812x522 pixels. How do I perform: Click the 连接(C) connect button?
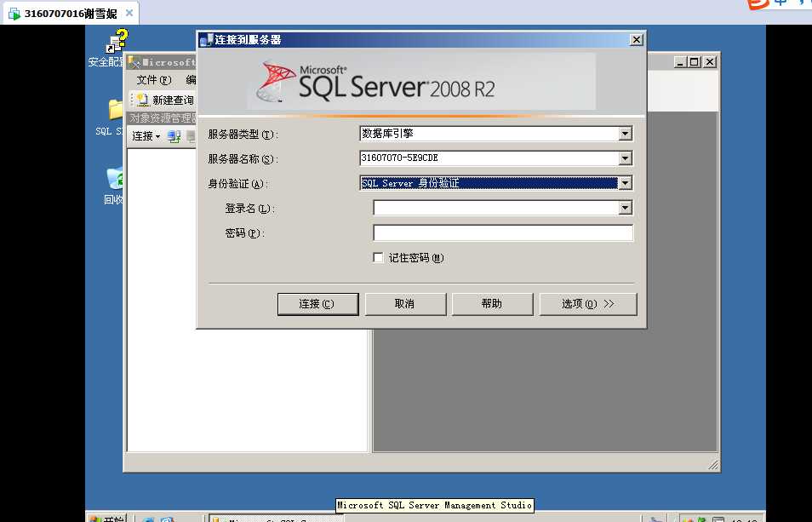pos(317,304)
